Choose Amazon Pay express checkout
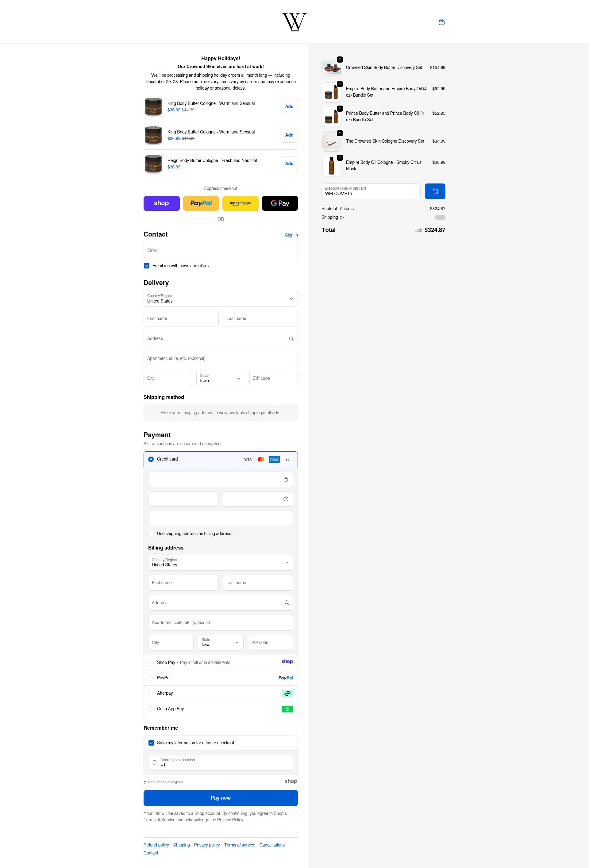Viewport: 589px width, 868px height. click(240, 203)
